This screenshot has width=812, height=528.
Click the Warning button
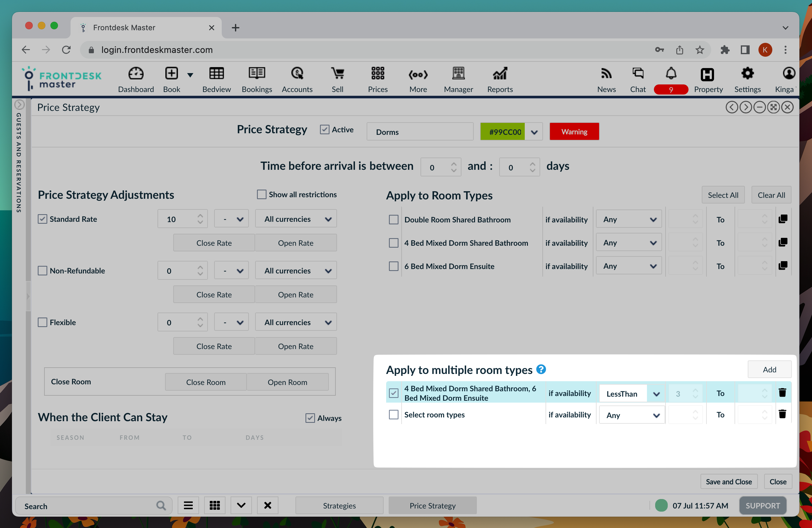point(574,132)
